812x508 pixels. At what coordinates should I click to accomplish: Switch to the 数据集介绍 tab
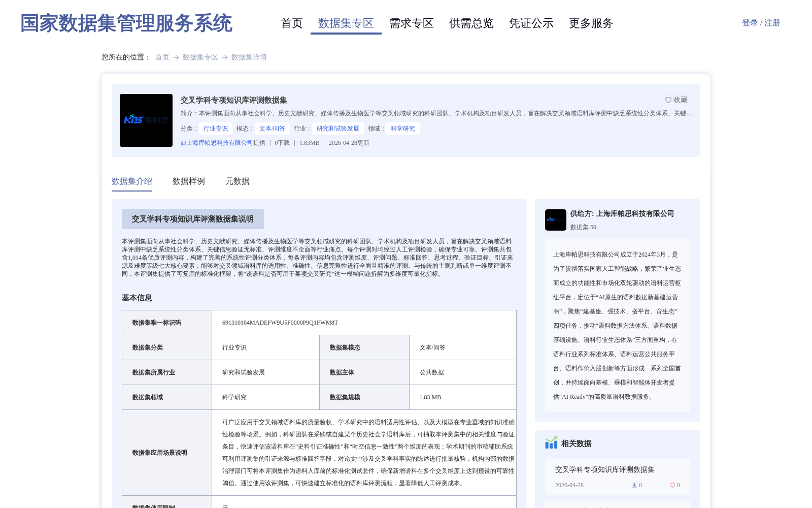[132, 181]
